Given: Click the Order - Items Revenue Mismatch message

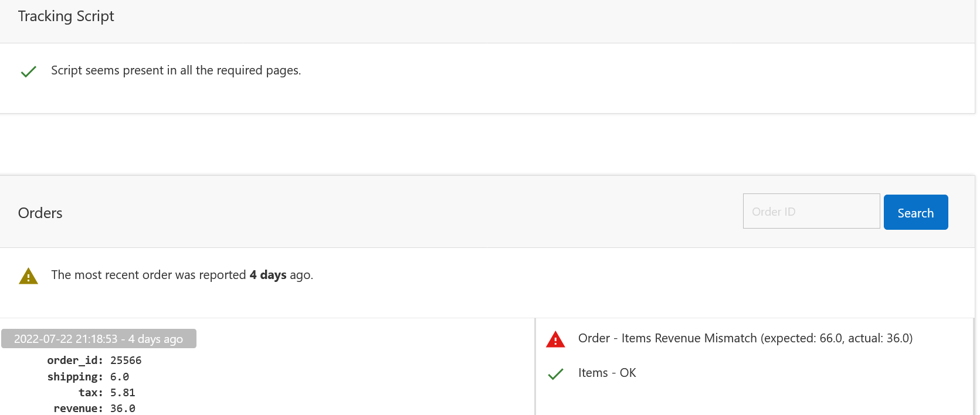Looking at the screenshot, I should [x=745, y=338].
